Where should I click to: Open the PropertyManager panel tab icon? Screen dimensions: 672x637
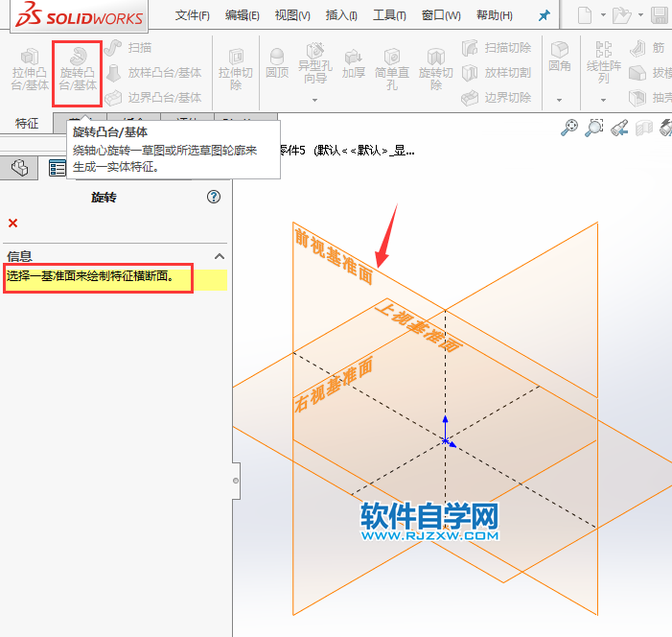(58, 168)
